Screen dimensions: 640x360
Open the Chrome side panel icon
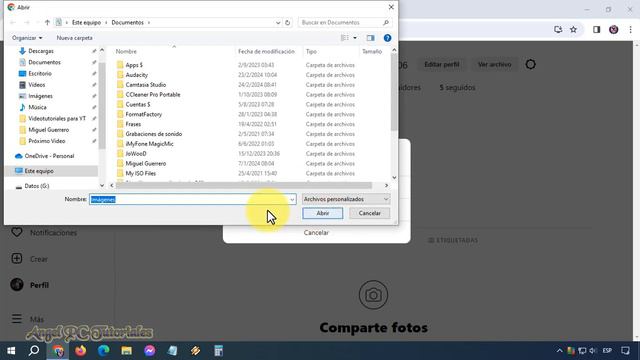tap(596, 29)
